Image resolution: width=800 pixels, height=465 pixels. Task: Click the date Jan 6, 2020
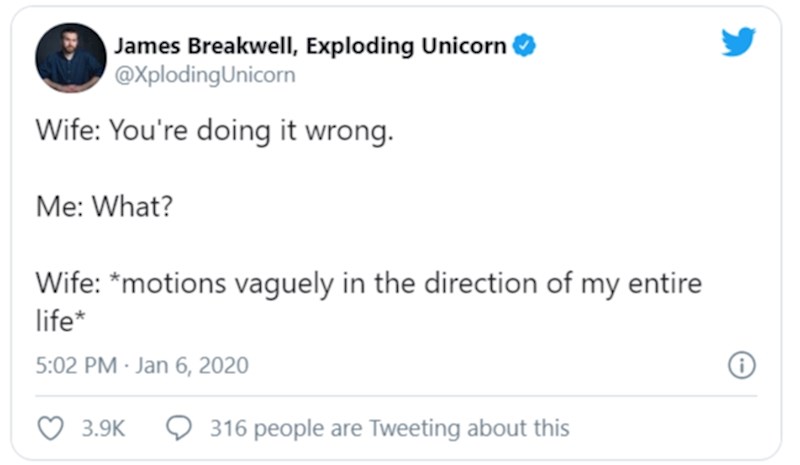point(192,366)
